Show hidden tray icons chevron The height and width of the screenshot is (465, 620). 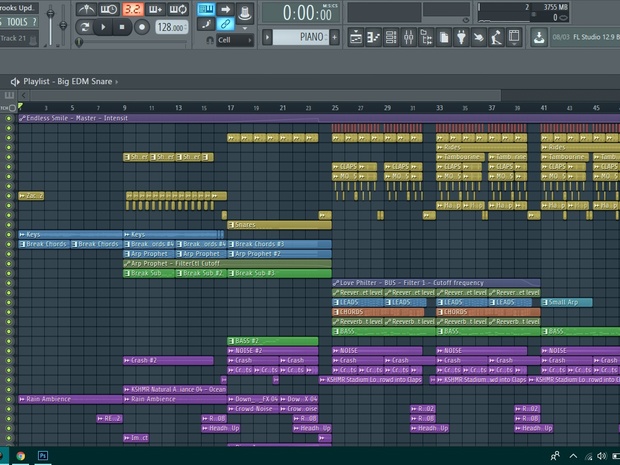573,456
